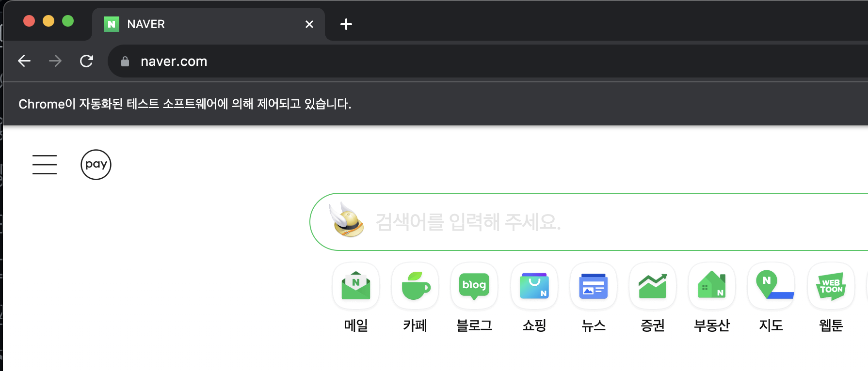
Task: Click the winged hat logo in the search bar
Action: coord(346,220)
